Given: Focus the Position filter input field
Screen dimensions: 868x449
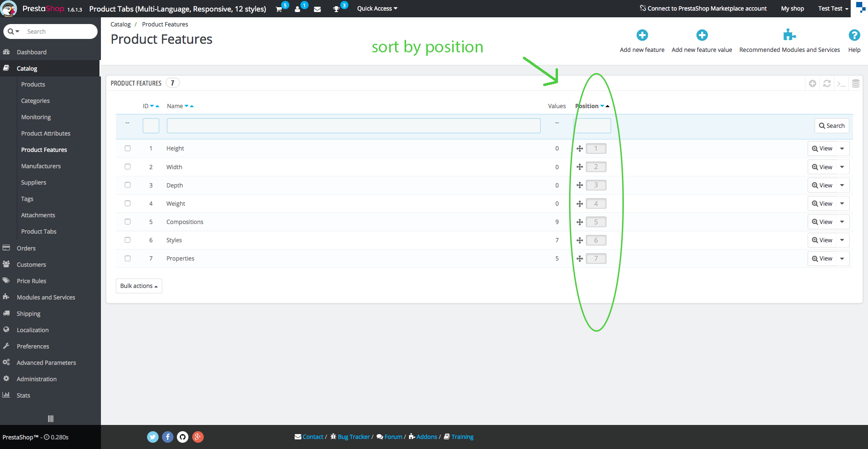Looking at the screenshot, I should pos(593,126).
